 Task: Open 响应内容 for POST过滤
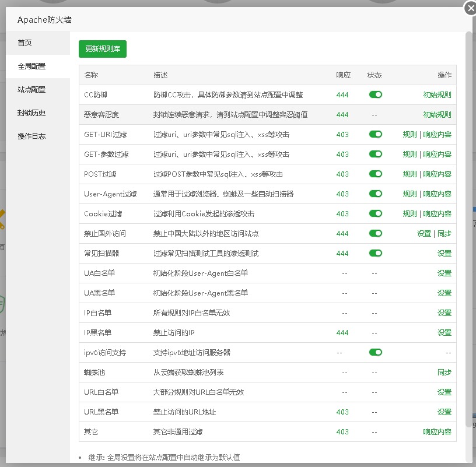pos(437,174)
